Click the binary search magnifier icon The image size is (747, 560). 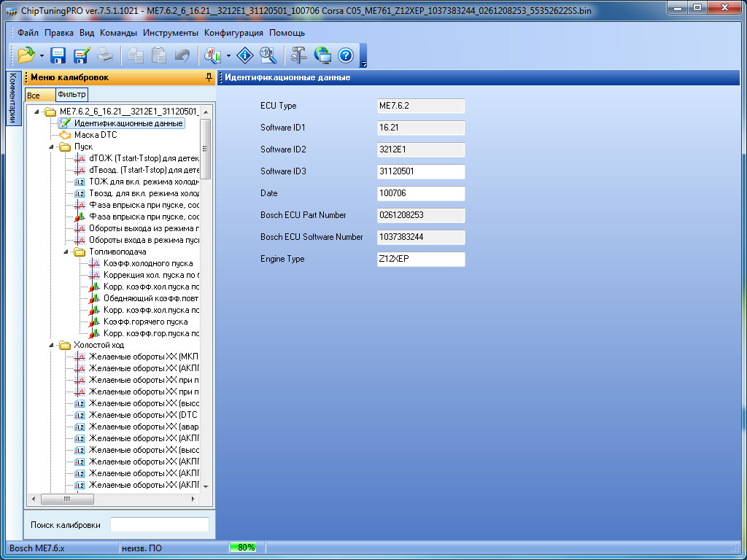268,55
